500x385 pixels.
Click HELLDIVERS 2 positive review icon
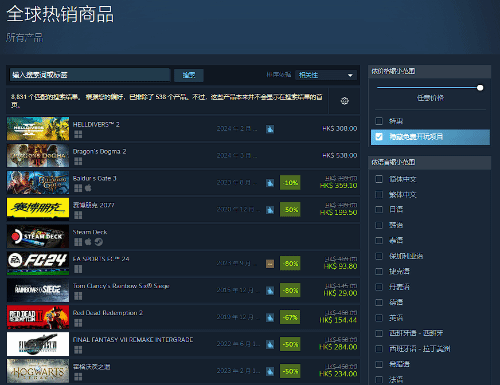point(270,129)
